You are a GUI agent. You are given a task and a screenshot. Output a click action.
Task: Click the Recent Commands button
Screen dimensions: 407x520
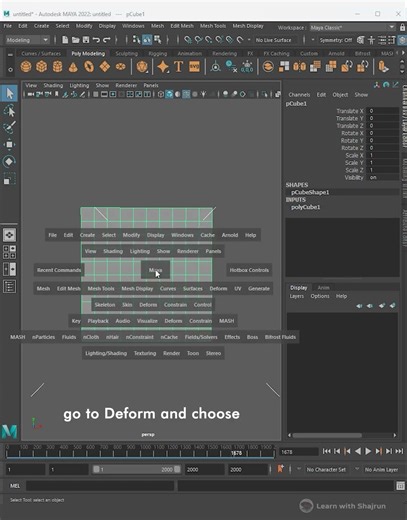pyautogui.click(x=59, y=270)
